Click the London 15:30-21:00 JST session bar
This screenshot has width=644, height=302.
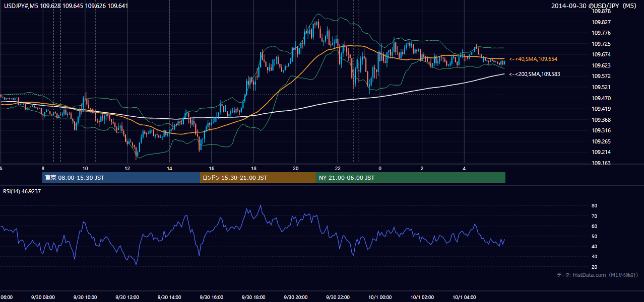(x=258, y=178)
